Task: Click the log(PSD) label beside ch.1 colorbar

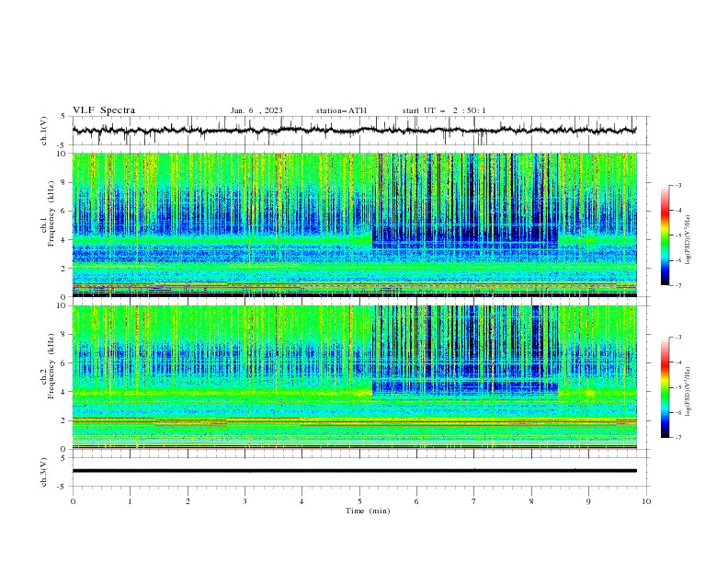Action: [x=688, y=240]
